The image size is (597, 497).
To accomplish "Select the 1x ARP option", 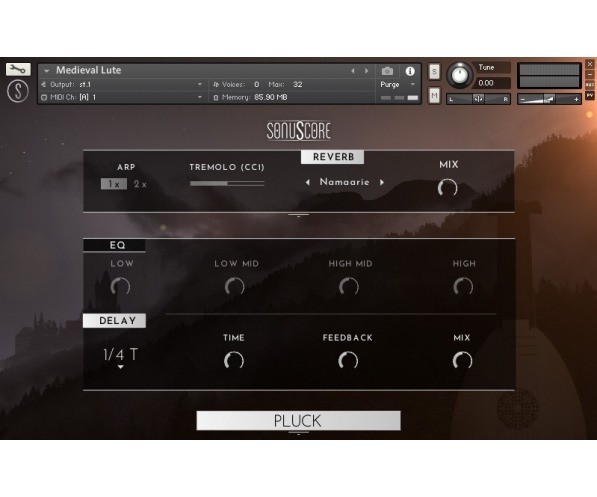I will (x=114, y=184).
